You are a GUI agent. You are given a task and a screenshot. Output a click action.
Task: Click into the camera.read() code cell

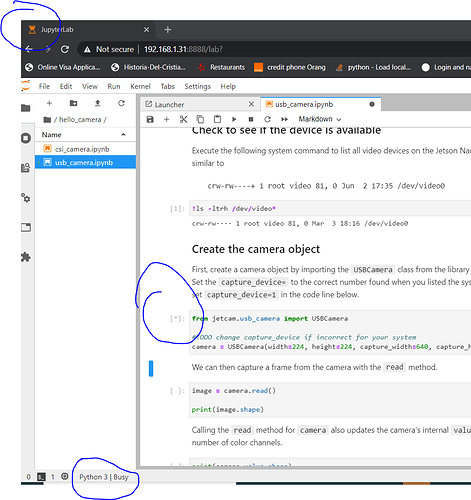click(330, 400)
